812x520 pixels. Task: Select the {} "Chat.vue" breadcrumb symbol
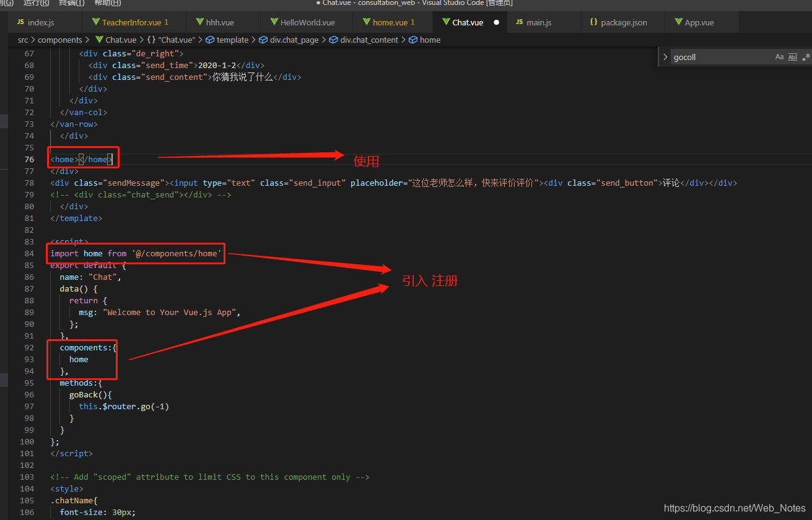pyautogui.click(x=171, y=40)
